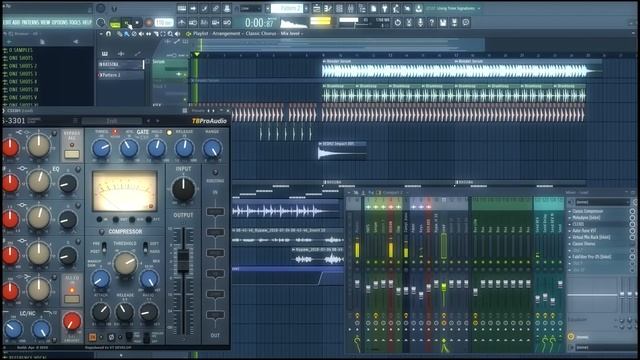Click the tempo tapper icon
The image size is (640, 360).
coord(396,9)
